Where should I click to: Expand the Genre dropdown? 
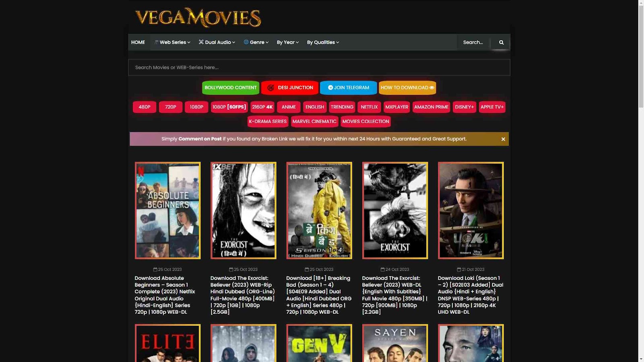[256, 42]
